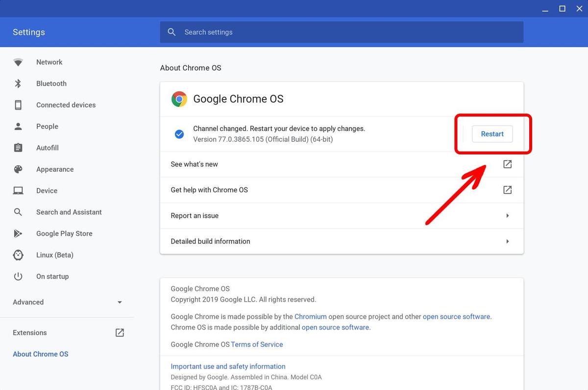Open Get help with Chrome OS launch icon
This screenshot has height=390, width=588.
(508, 190)
